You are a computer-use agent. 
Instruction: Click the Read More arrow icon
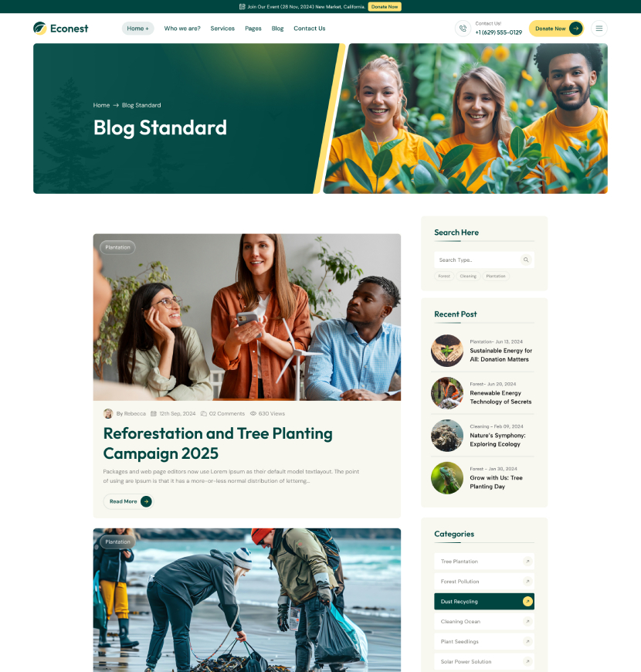pyautogui.click(x=146, y=501)
